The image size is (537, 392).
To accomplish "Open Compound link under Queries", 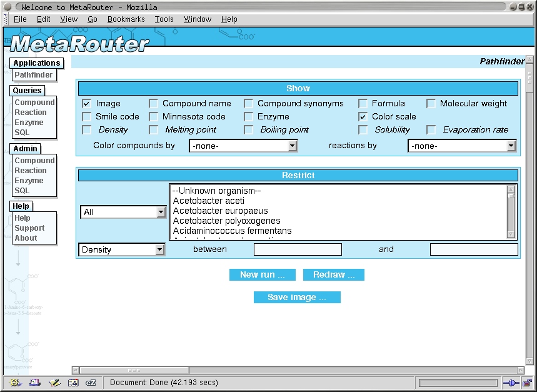I will (x=34, y=103).
